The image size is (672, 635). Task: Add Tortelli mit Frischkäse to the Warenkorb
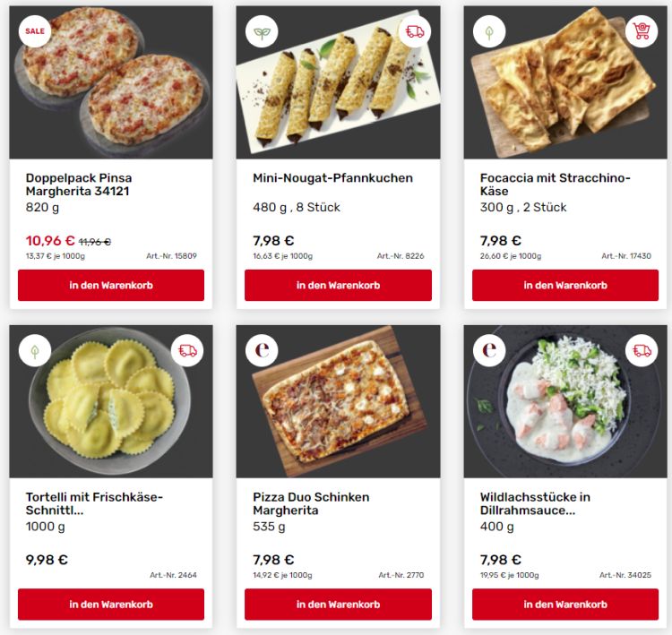(111, 605)
